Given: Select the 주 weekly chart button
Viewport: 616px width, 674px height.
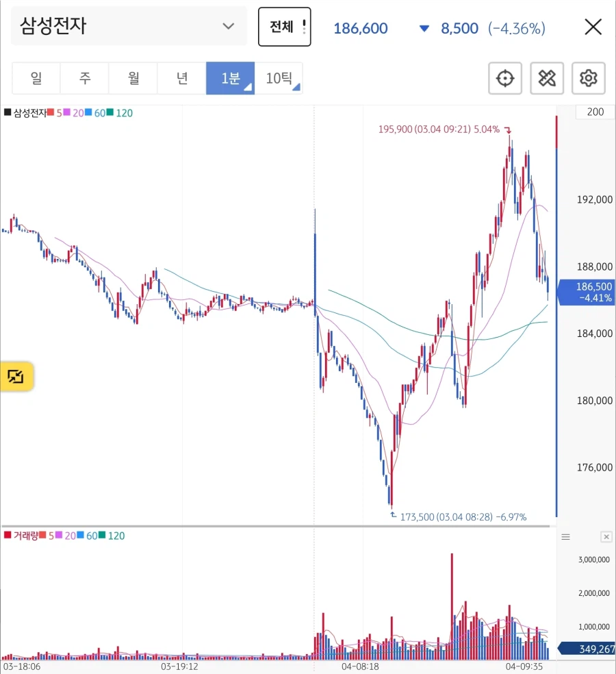Looking at the screenshot, I should (x=85, y=78).
